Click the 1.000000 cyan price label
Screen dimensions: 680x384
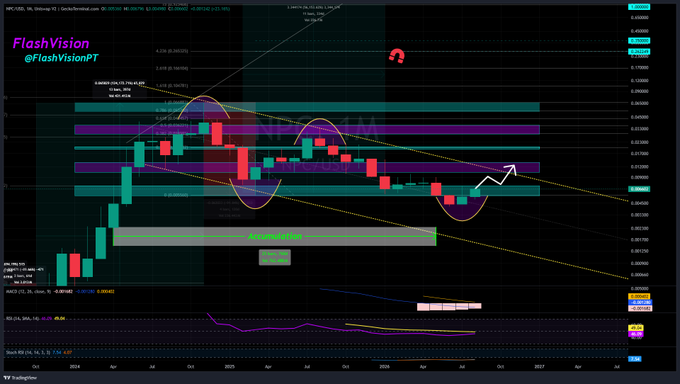point(639,7)
